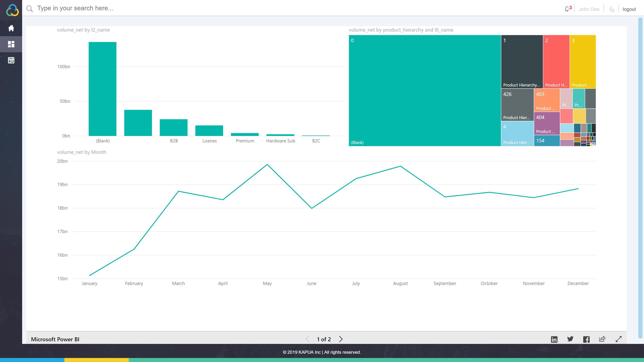This screenshot has height=362, width=644.
Task: Share report on Facebook
Action: coord(586,339)
